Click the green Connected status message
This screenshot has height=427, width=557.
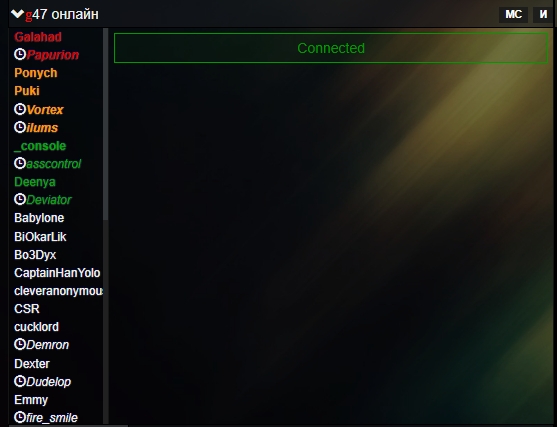click(331, 48)
